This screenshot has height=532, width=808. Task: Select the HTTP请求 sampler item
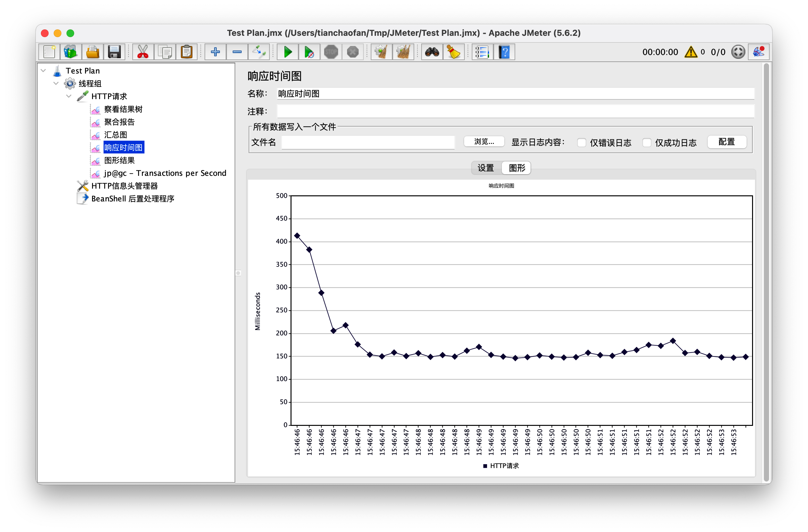click(109, 97)
